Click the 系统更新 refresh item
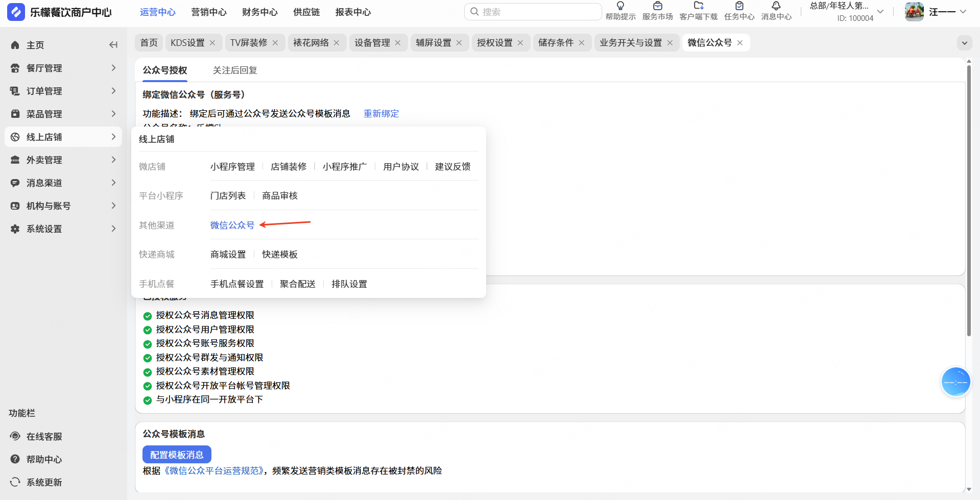The height and width of the screenshot is (500, 980). click(x=36, y=482)
